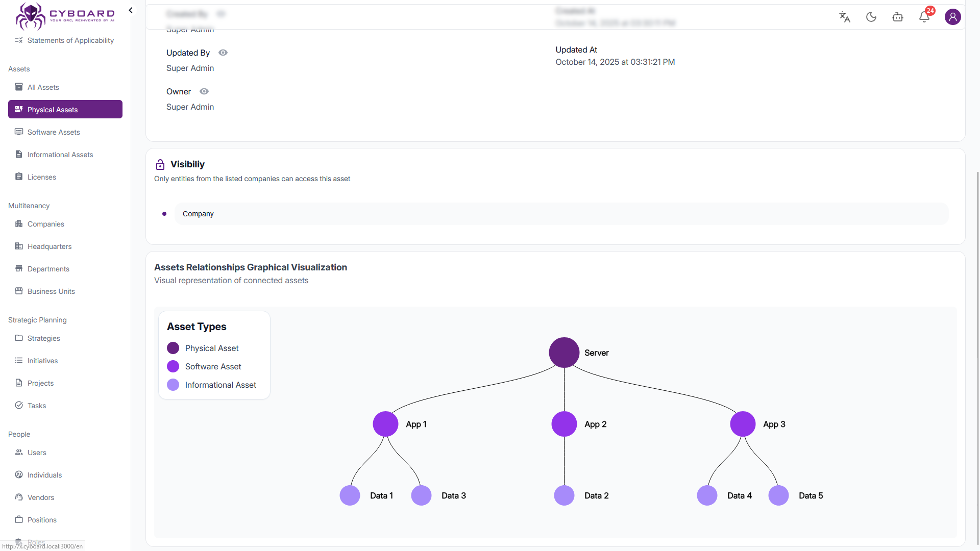The width and height of the screenshot is (980, 551).
Task: Select the Data 4 graph node
Action: 707,495
